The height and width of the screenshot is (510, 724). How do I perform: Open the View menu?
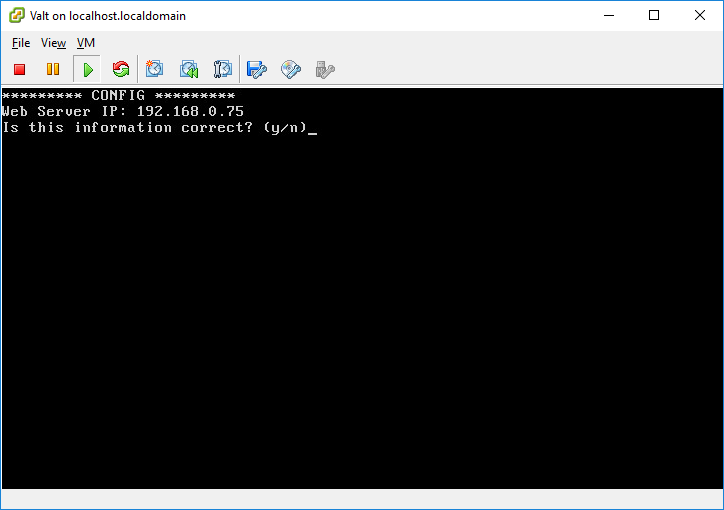[54, 43]
